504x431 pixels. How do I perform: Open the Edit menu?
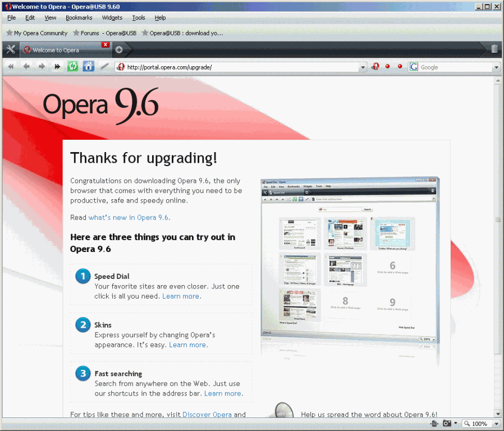pos(30,17)
